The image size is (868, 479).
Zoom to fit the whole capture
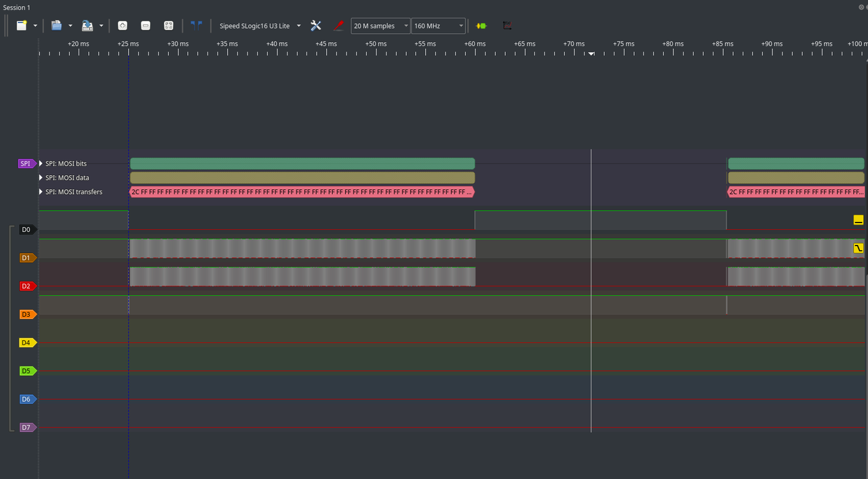(x=168, y=26)
